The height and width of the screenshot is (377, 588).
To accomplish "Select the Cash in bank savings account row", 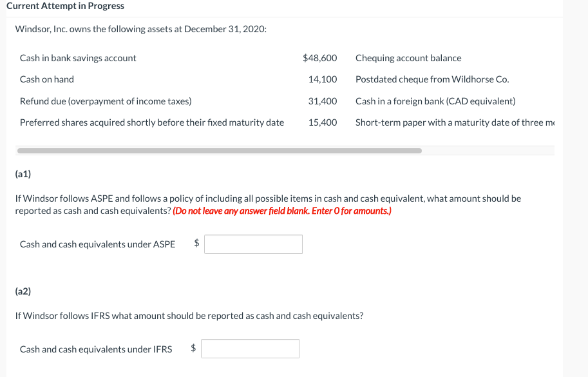I will click(x=78, y=58).
